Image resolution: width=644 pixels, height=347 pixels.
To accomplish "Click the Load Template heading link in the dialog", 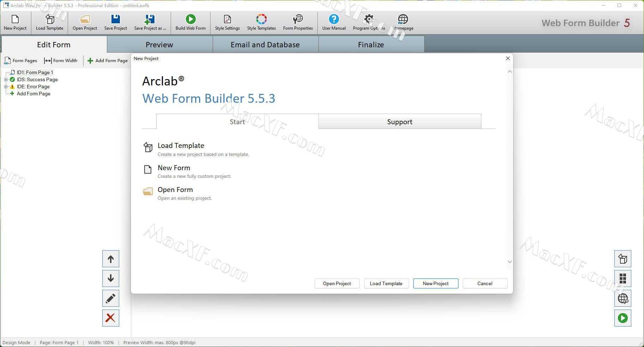I will click(181, 145).
